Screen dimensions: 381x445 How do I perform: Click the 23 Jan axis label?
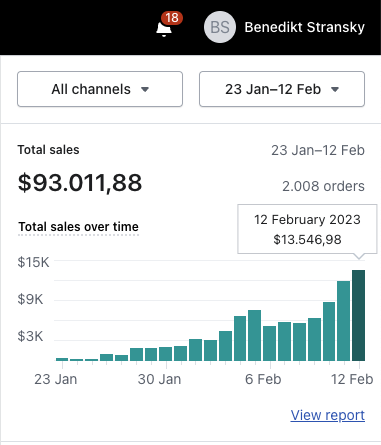tap(56, 379)
